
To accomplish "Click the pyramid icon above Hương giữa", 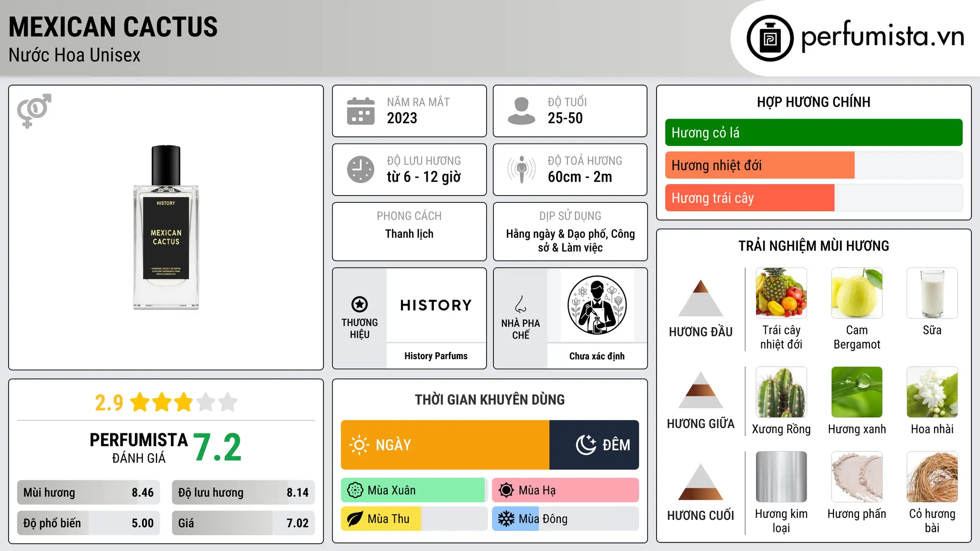I will pyautogui.click(x=701, y=390).
